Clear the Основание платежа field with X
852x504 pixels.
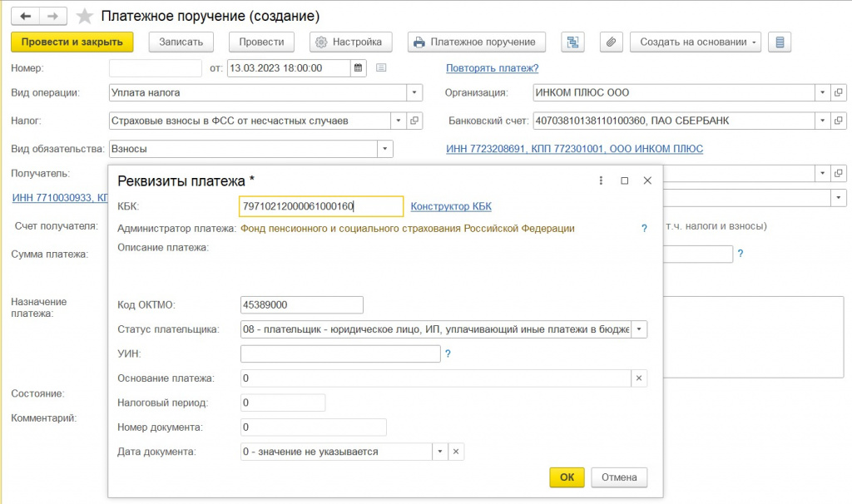tap(639, 378)
